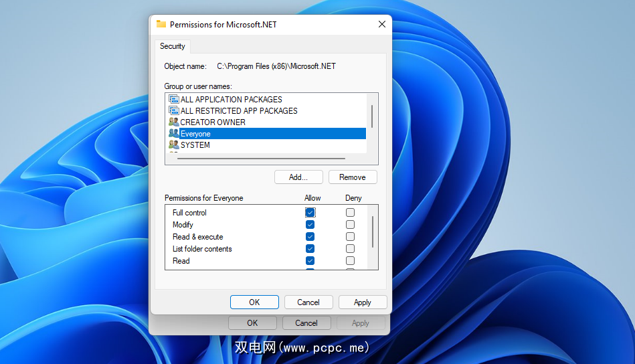Click the Modify permission label

click(183, 225)
